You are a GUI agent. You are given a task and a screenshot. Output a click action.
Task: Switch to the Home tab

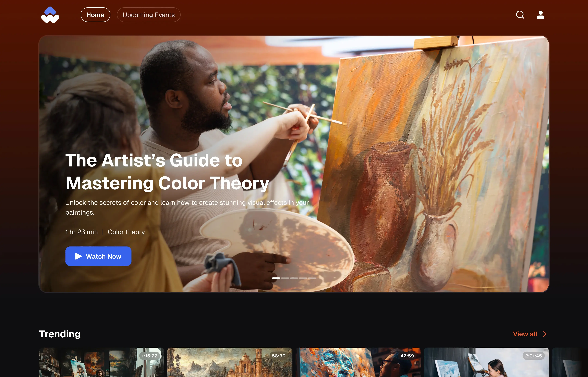pyautogui.click(x=95, y=15)
